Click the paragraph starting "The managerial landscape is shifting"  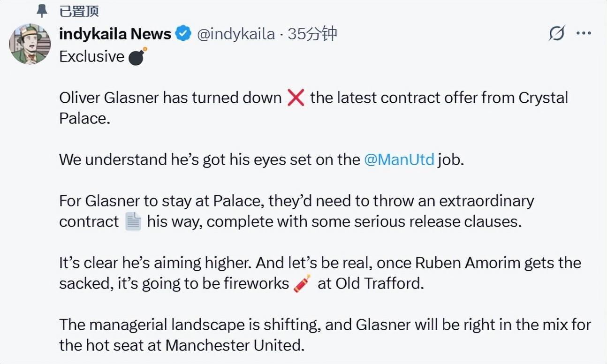click(324, 335)
